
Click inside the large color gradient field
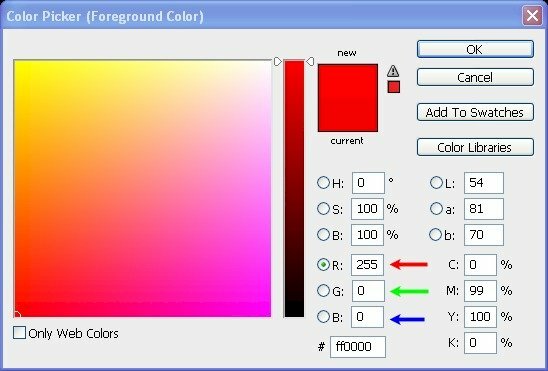pos(143,189)
